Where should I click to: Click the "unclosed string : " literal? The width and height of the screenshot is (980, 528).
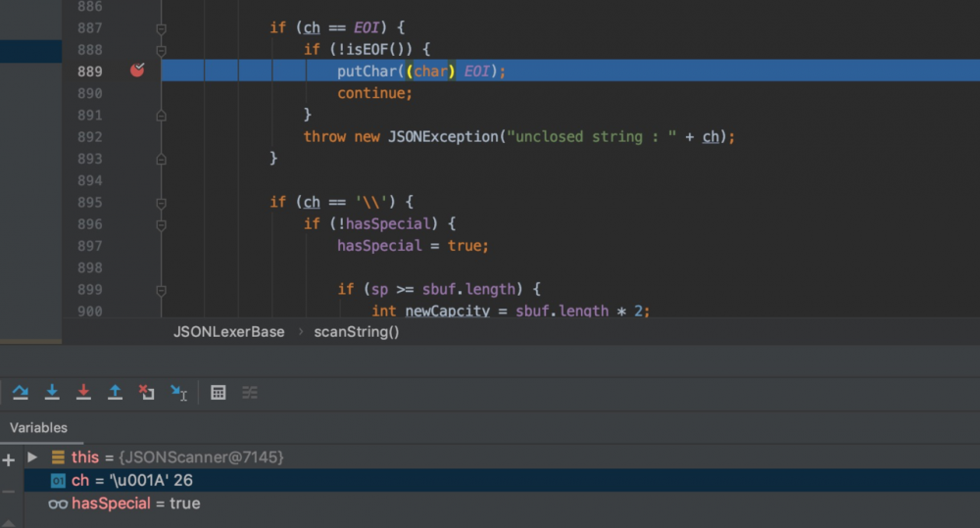tap(591, 137)
